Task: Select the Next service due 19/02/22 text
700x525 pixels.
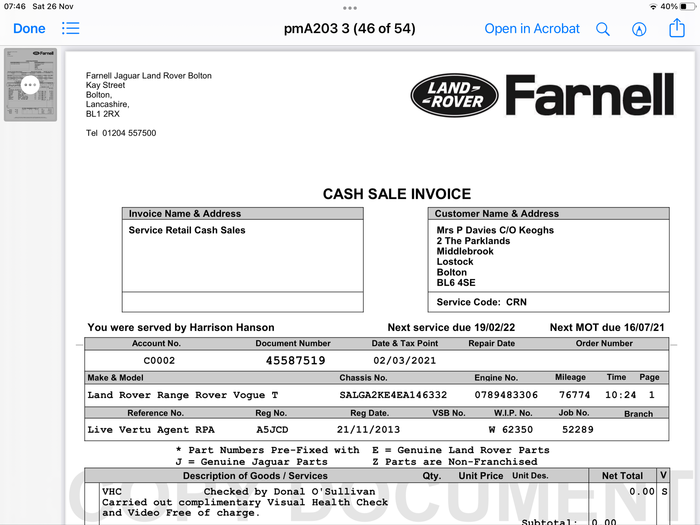Action: pyautogui.click(x=451, y=327)
